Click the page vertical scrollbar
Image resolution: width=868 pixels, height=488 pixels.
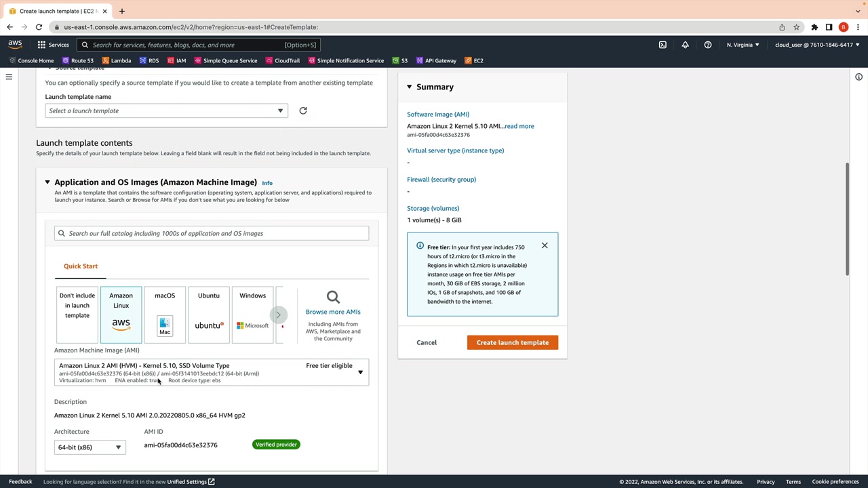(x=847, y=219)
